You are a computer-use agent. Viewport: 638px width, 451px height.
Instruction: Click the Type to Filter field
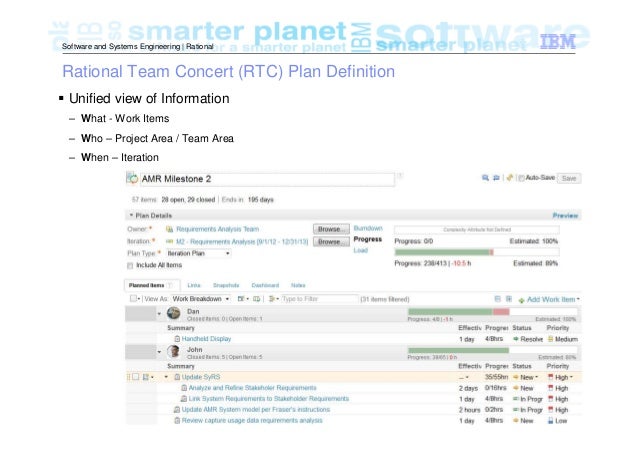click(x=319, y=299)
